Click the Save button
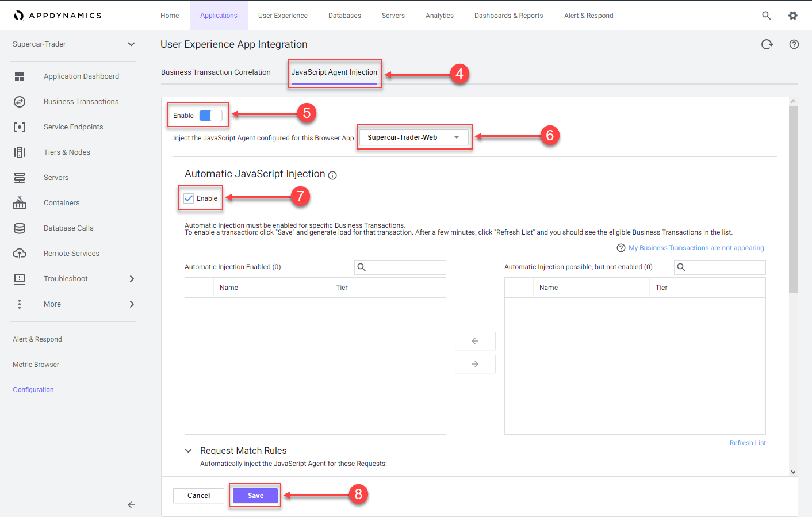 point(255,496)
